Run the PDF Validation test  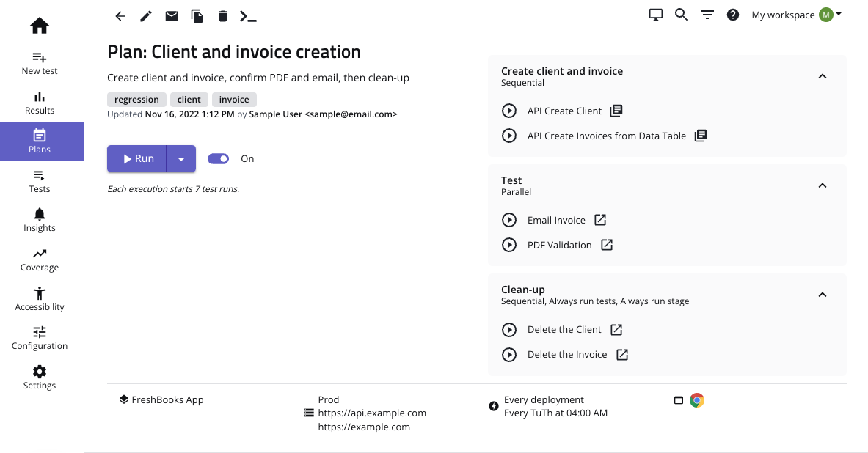[508, 245]
